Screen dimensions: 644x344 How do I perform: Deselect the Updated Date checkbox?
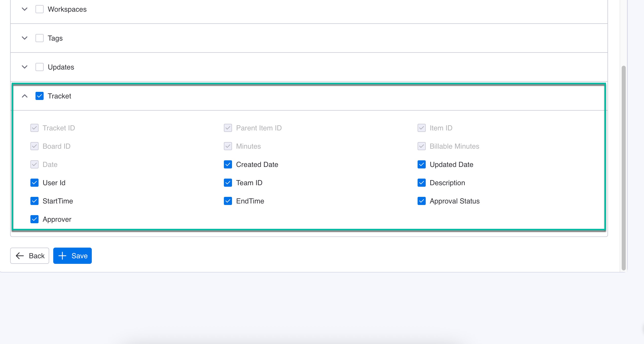(x=421, y=164)
